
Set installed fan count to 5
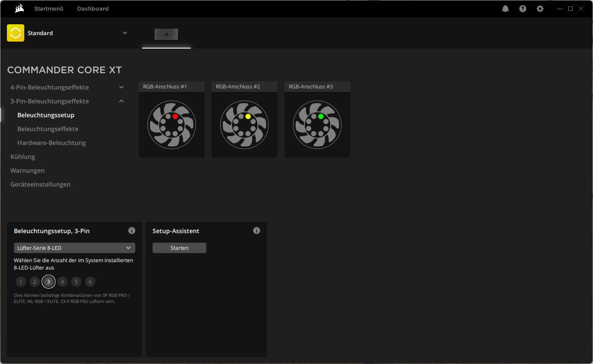(76, 282)
